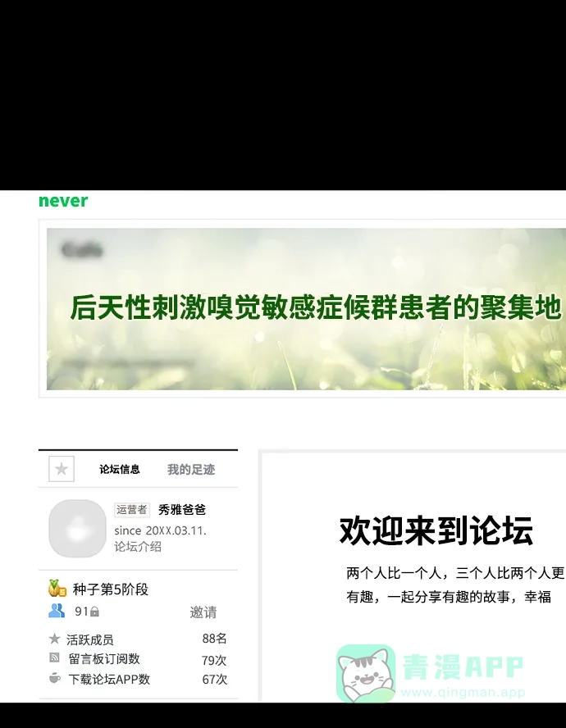This screenshot has height=728, width=566.
Task: Click the 运营者 badge label
Action: [132, 510]
